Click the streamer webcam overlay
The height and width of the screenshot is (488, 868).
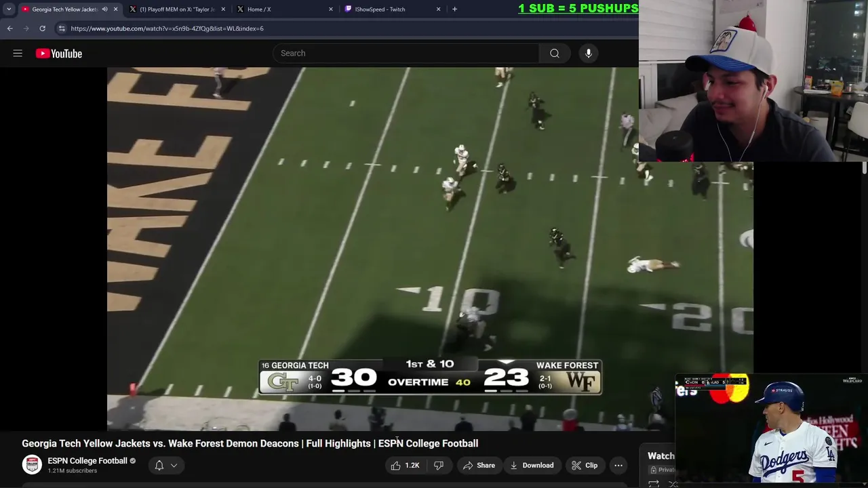(x=753, y=81)
